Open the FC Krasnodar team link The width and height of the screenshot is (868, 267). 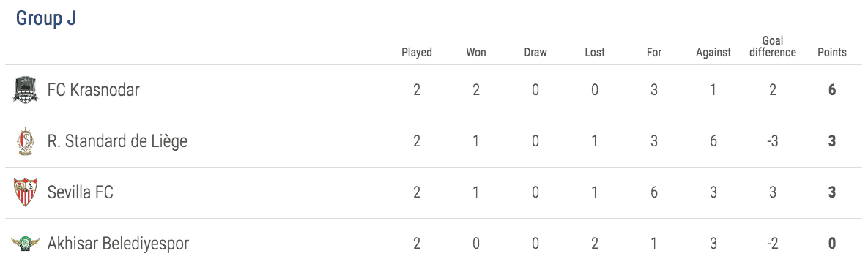pyautogui.click(x=94, y=89)
